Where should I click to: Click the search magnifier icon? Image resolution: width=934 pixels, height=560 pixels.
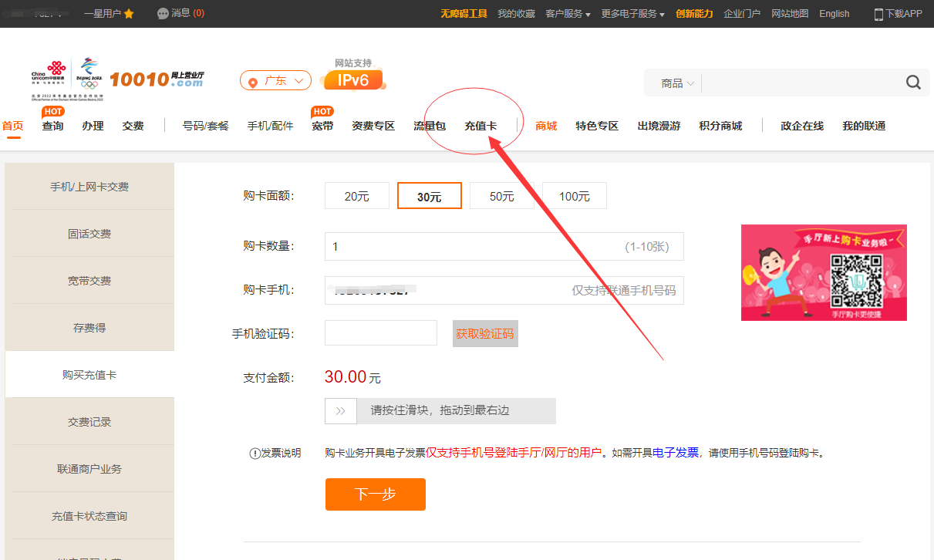coord(913,83)
